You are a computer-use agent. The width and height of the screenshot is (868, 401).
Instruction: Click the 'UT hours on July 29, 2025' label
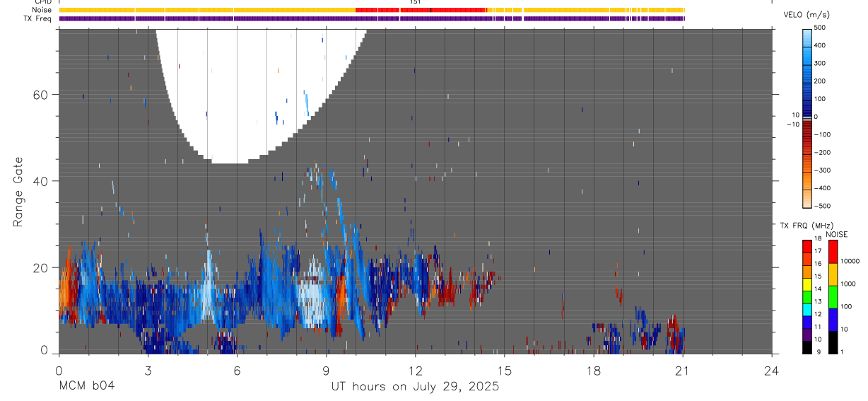[x=415, y=387]
